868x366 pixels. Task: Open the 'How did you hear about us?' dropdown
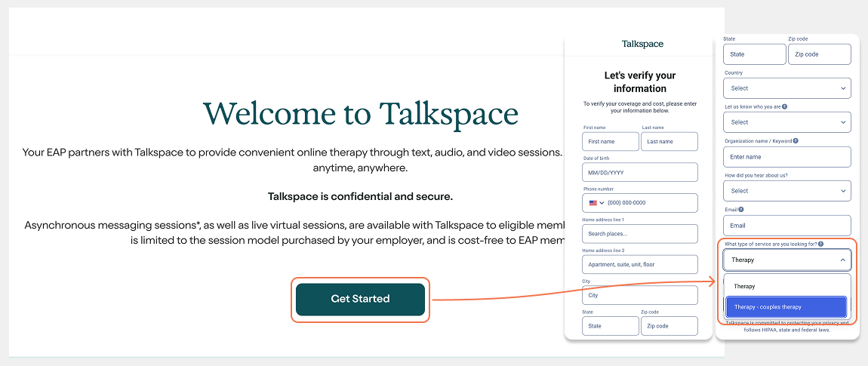786,191
